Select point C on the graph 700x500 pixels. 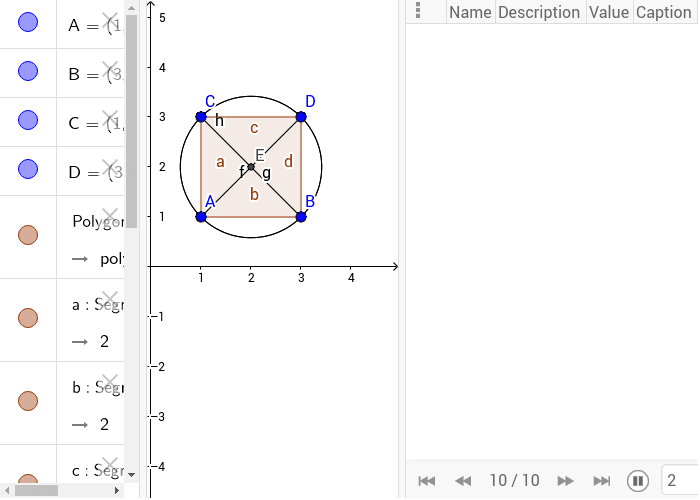(x=201, y=117)
